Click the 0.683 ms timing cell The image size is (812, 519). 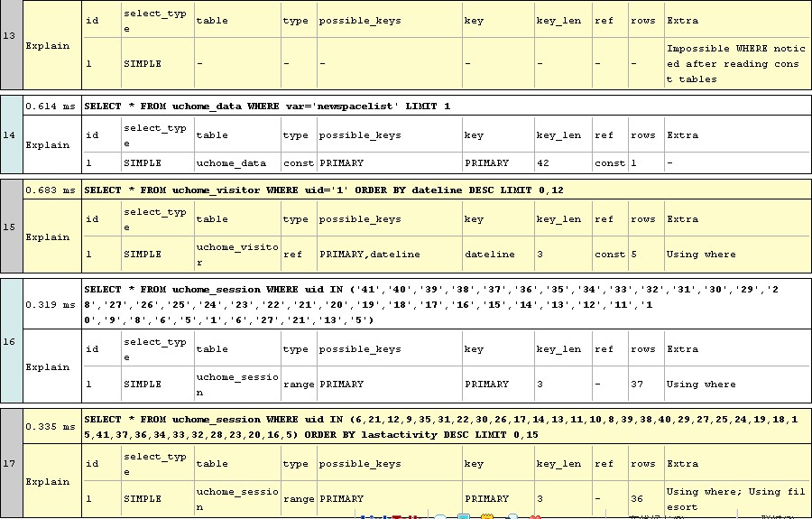tap(51, 190)
